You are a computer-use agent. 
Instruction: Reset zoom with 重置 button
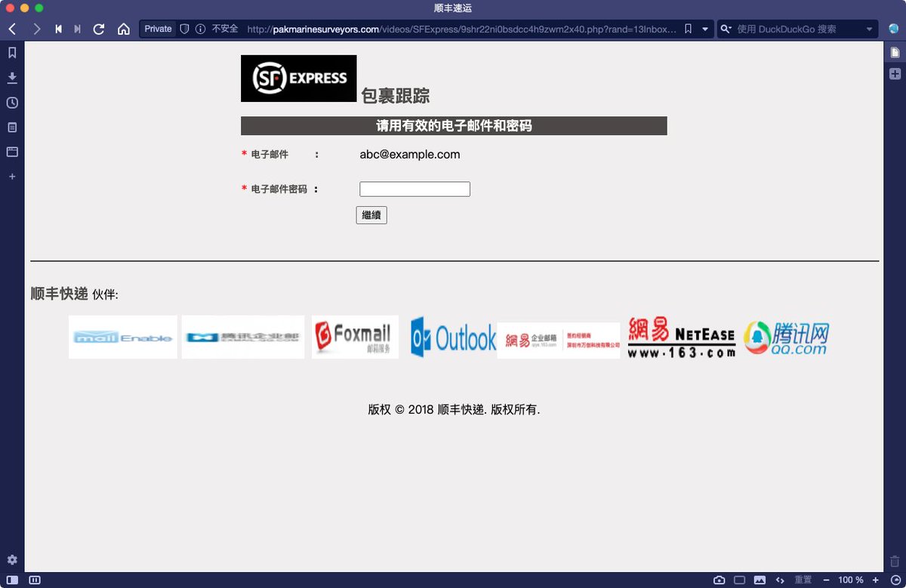[x=803, y=580]
